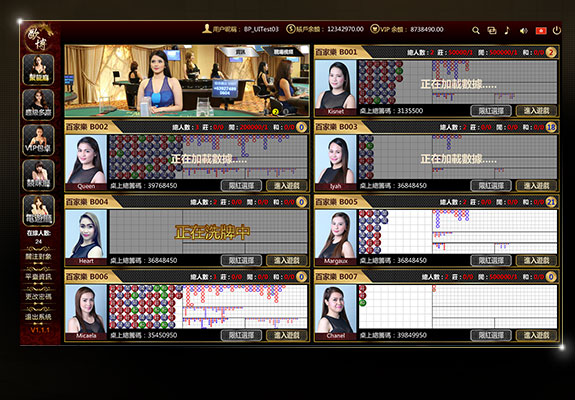Enter game on table B007
Viewport: 575px width, 400px height.
[536, 335]
